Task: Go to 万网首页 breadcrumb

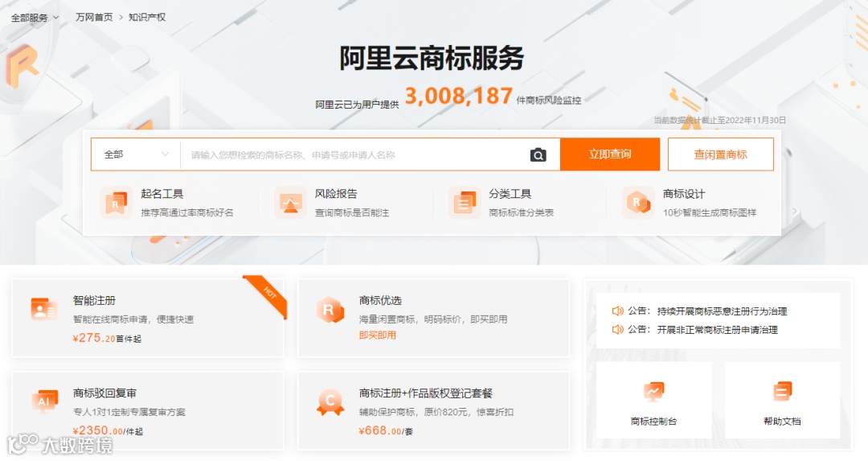Action: pos(94,17)
